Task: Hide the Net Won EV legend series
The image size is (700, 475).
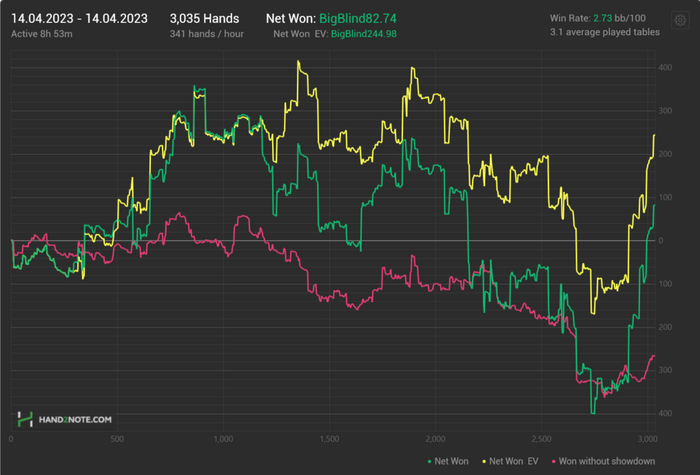Action: pos(512,461)
